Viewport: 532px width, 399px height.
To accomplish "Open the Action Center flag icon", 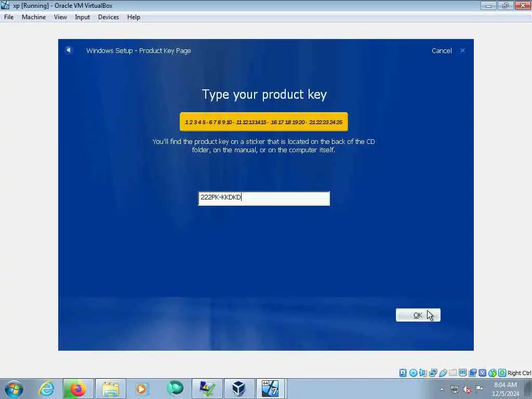I will 480,389.
